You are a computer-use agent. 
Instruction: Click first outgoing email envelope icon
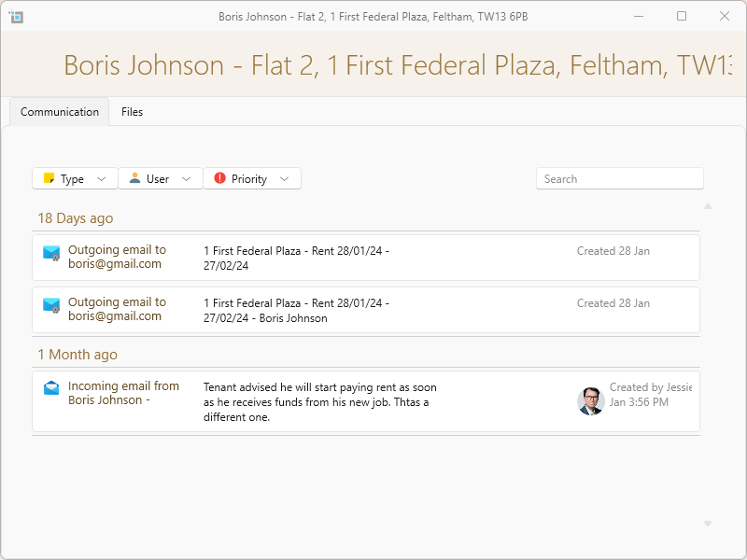[51, 253]
